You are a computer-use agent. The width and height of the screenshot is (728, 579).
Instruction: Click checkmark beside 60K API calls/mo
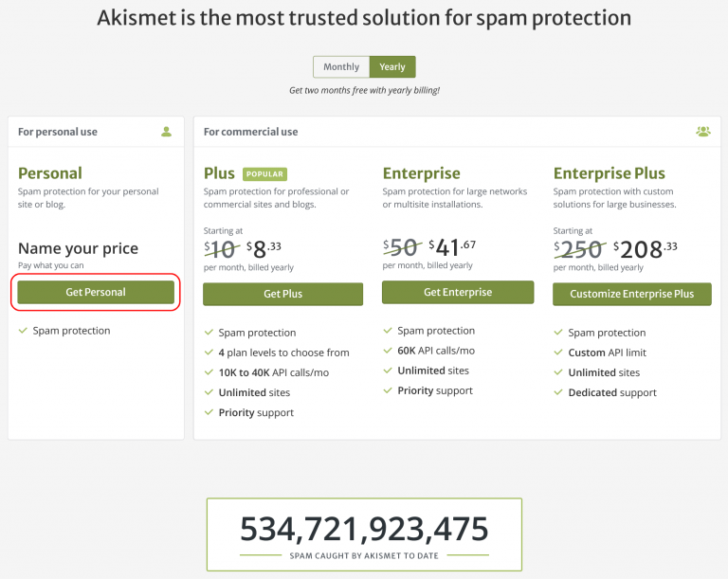[388, 351]
